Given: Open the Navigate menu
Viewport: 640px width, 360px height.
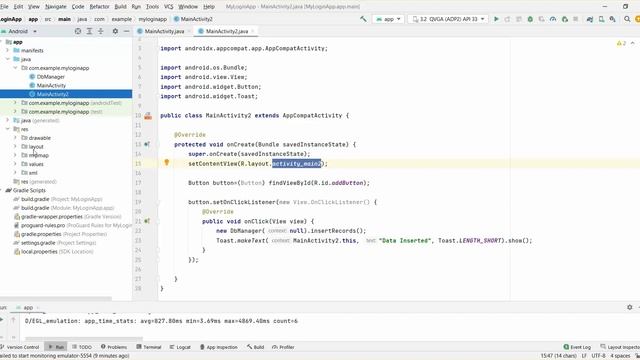Looking at the screenshot, I should point(56,7).
